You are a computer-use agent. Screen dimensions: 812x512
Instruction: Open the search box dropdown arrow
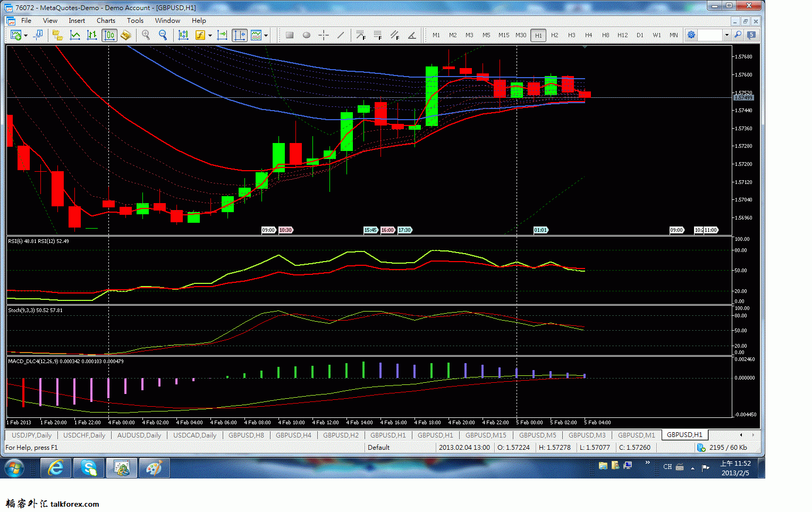click(x=726, y=36)
